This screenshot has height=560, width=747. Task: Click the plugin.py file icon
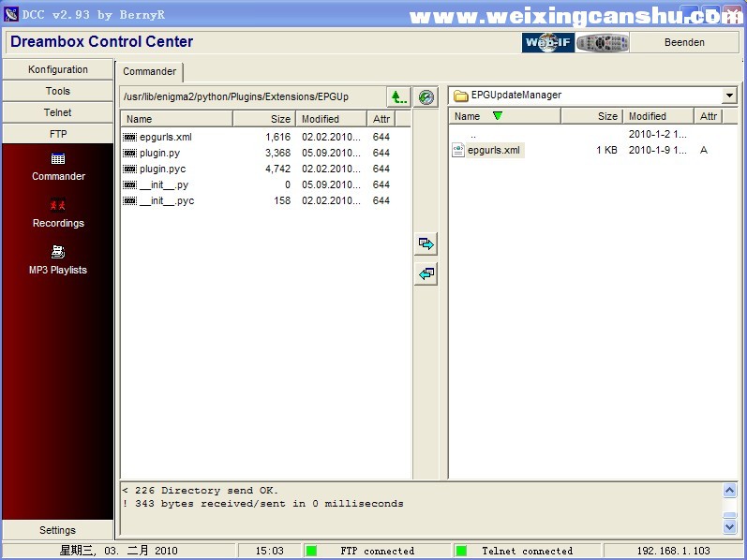tap(129, 153)
